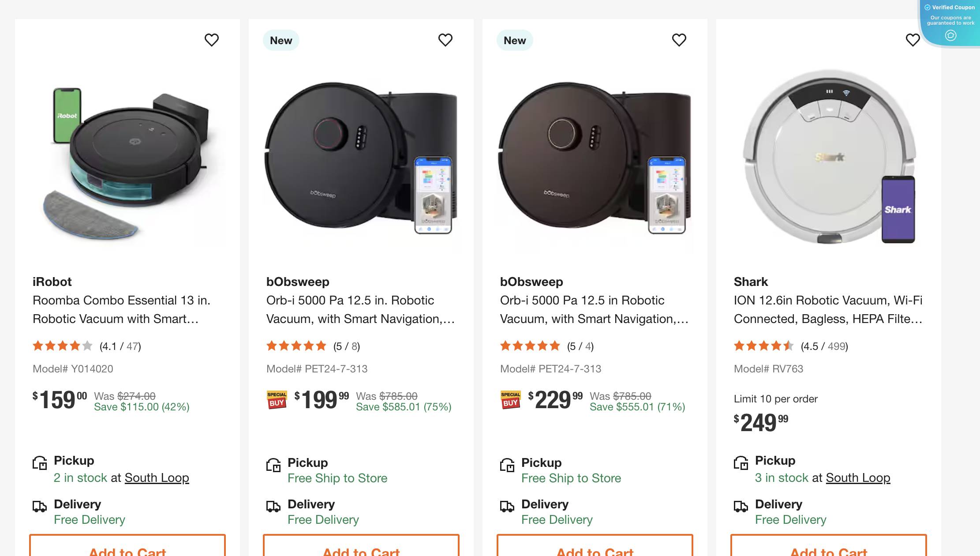Add Roomba Combo Essential to cart
This screenshot has height=556, width=980.
[x=127, y=550]
